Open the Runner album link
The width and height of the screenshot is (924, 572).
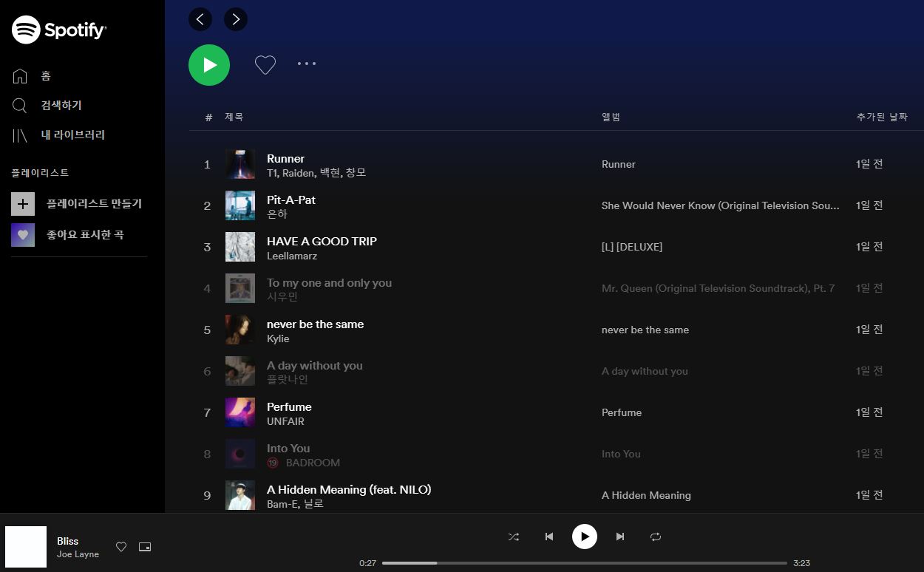point(619,164)
